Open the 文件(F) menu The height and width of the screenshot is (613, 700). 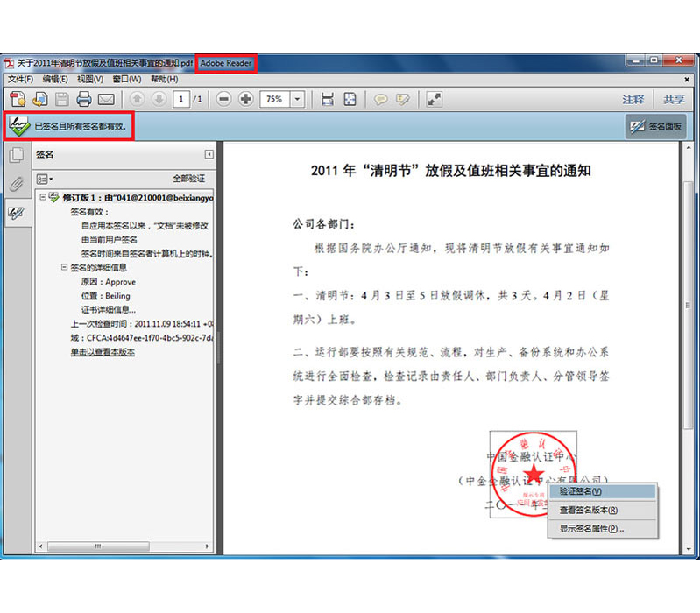[x=20, y=80]
